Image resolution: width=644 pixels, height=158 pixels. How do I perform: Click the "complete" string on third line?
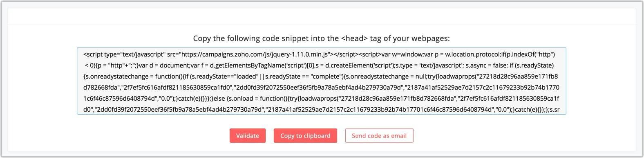326,77
